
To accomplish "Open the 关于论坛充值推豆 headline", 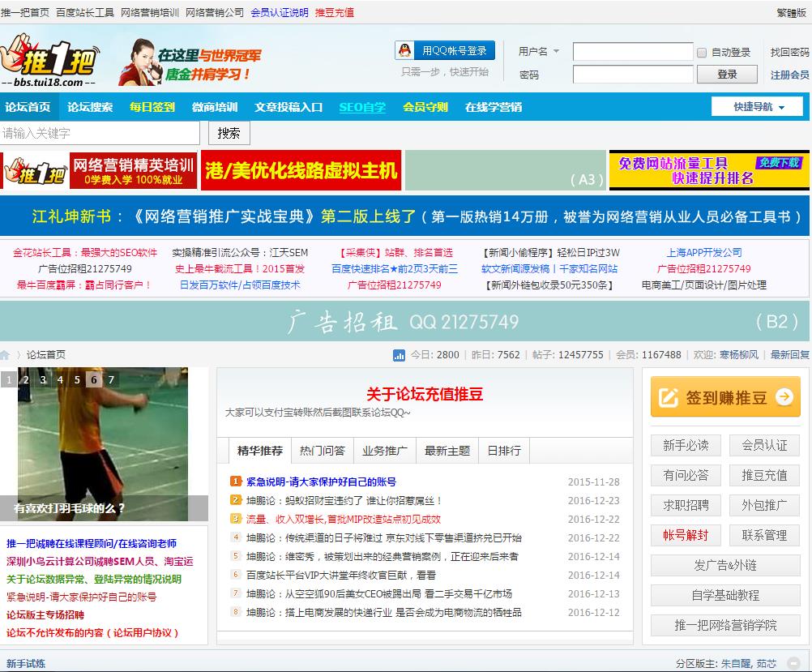I will tap(425, 394).
